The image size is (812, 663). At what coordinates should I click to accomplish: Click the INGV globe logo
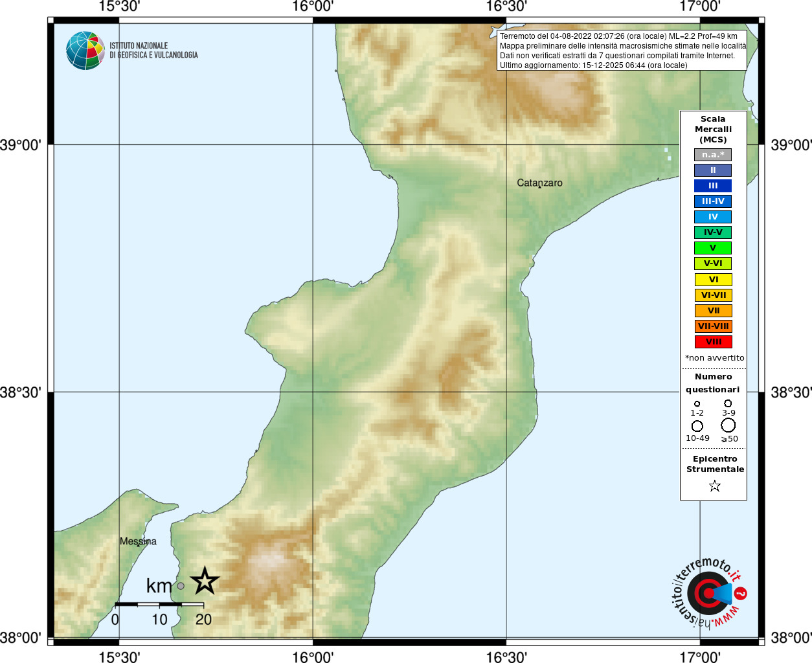pyautogui.click(x=85, y=51)
